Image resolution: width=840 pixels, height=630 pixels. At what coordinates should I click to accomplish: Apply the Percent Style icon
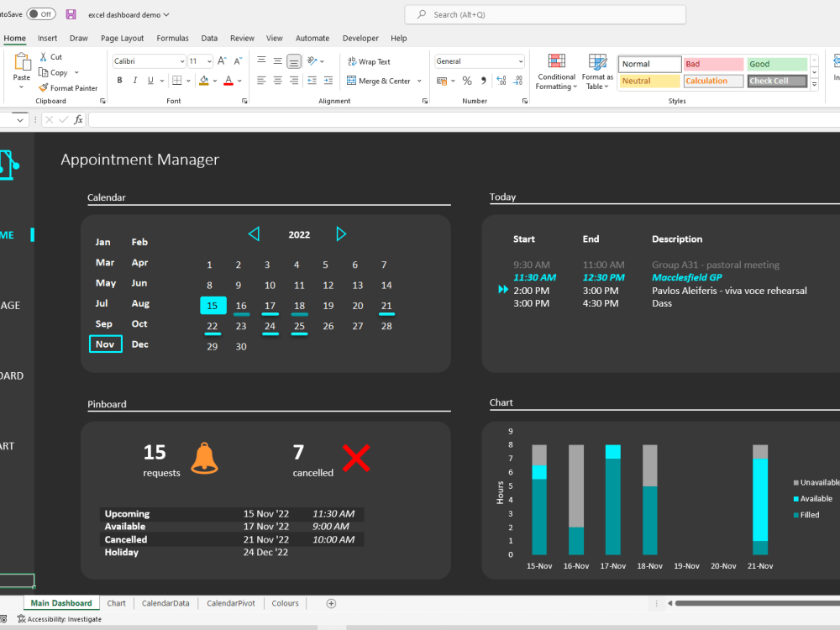click(x=466, y=81)
